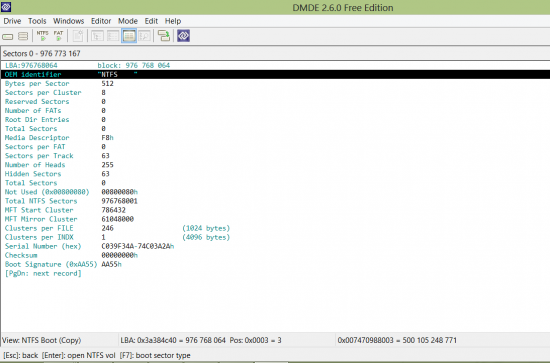550x363 pixels.
Task: Select the Sectors per Track row
Action: (x=275, y=156)
